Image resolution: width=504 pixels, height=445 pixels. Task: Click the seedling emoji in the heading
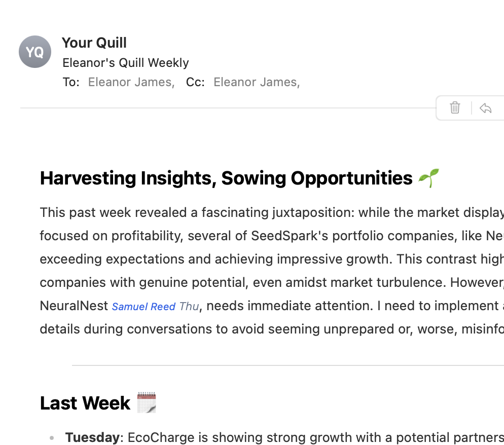pos(428,178)
